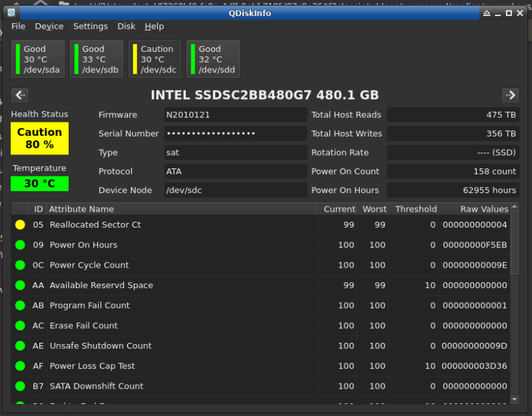Select the /dev/sda disk button
This screenshot has width=532, height=416.
point(38,59)
